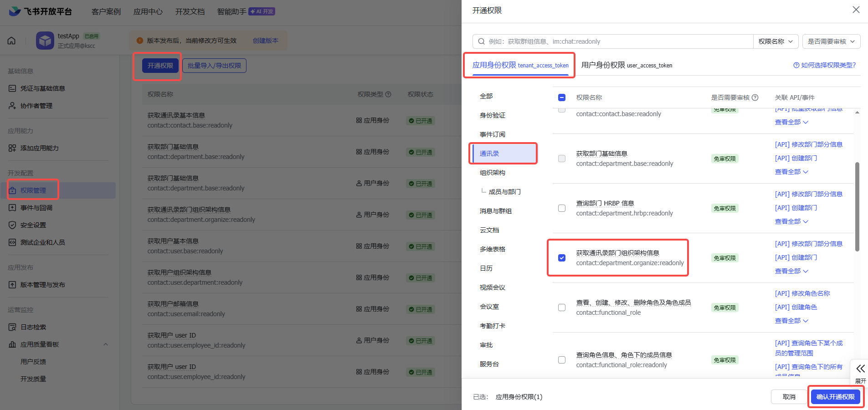Click 取消 button in dialog
The height and width of the screenshot is (410, 868).
click(x=789, y=397)
